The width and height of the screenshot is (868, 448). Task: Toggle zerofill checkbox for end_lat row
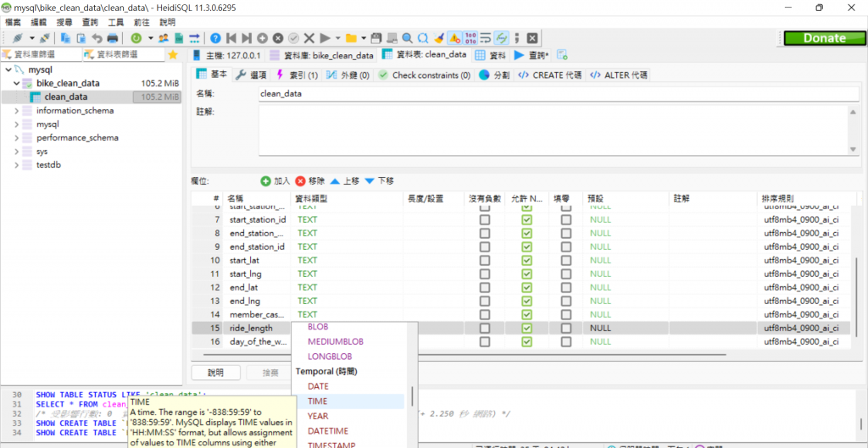click(565, 288)
